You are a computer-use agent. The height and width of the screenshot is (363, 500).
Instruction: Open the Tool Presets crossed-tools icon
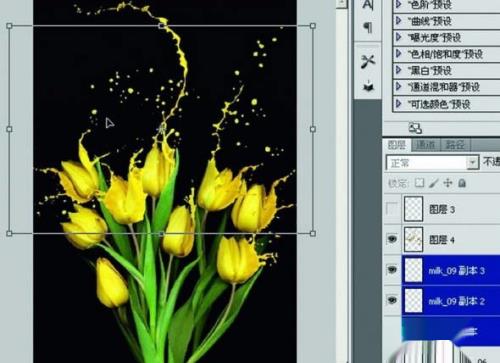click(x=368, y=62)
